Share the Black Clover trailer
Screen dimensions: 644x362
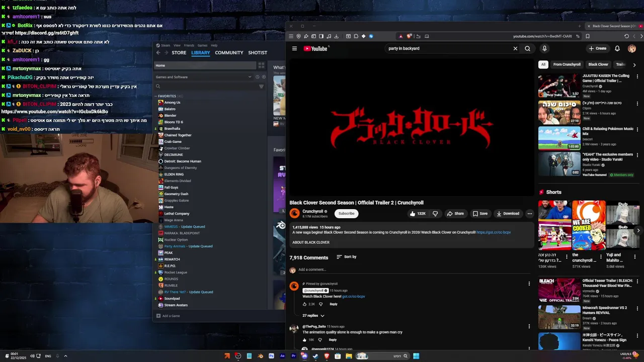455,214
